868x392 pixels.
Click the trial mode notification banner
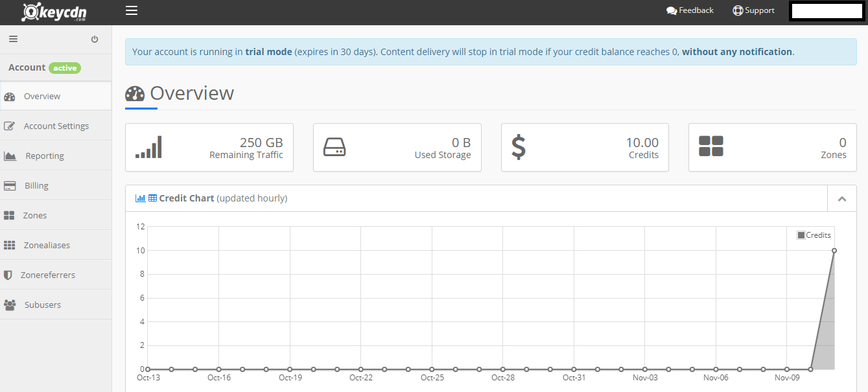[x=491, y=52]
